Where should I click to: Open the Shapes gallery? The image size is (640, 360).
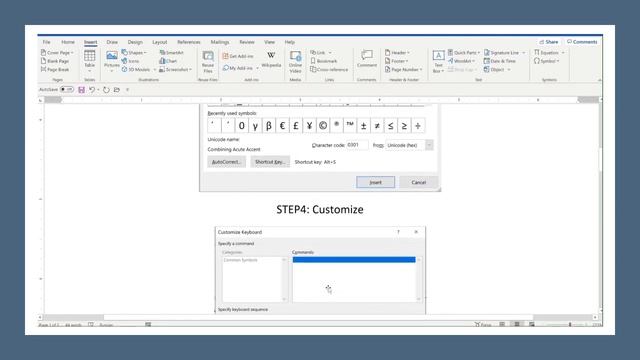pos(134,53)
